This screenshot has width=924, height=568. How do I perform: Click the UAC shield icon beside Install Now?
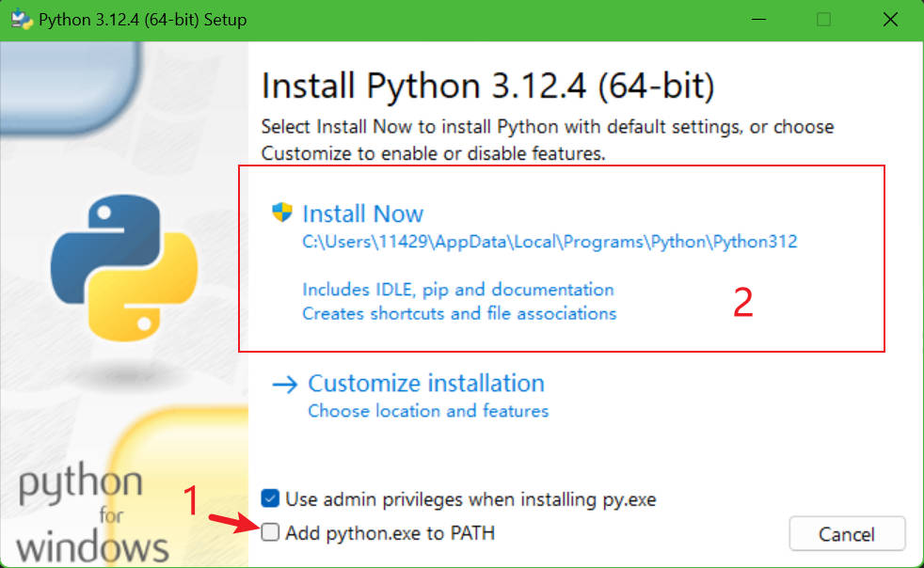point(282,213)
